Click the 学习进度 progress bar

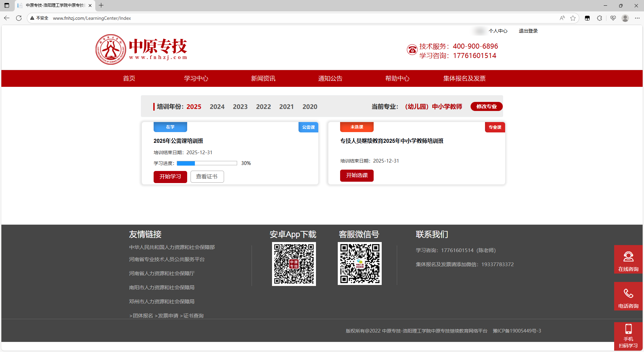[207, 163]
